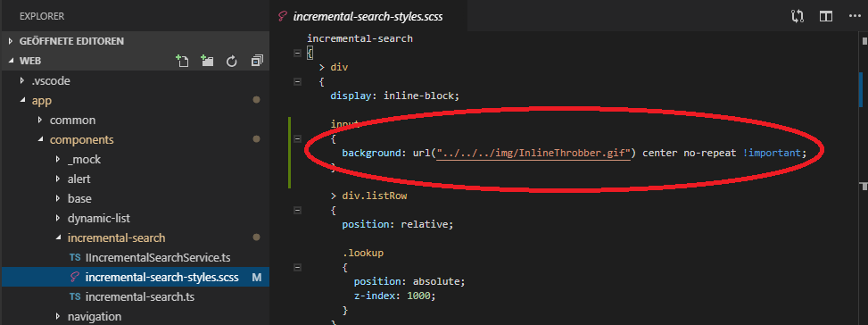Click the M modified badge on the scss file
868x325 pixels.
pyautogui.click(x=257, y=278)
